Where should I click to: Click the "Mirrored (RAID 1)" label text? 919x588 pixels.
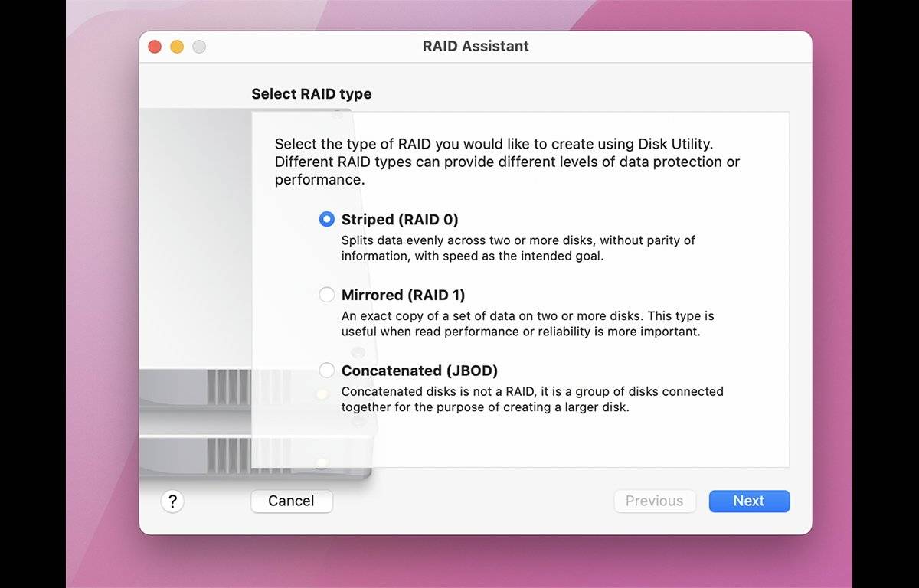[x=403, y=295]
